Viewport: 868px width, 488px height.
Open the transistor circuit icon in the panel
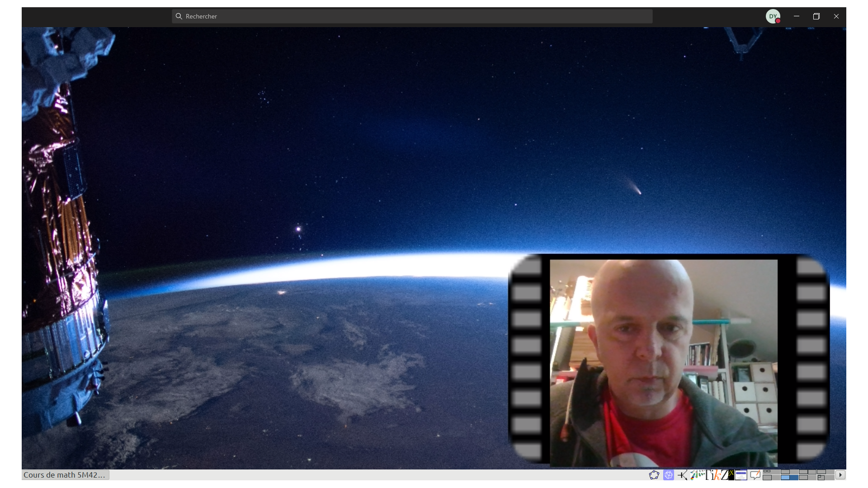683,475
